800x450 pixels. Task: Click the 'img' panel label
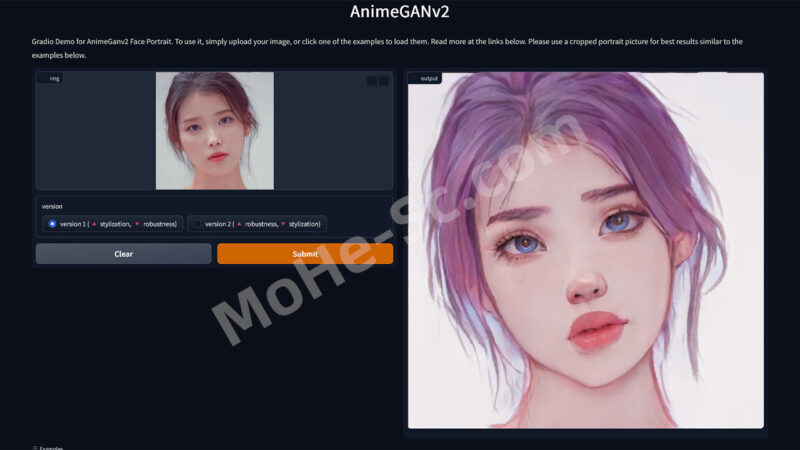point(51,78)
